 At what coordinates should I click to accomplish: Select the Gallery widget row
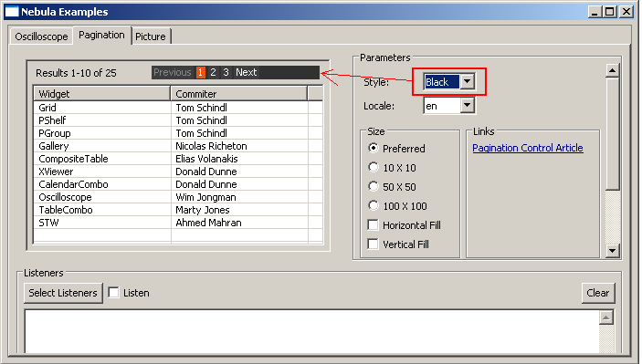click(178, 146)
